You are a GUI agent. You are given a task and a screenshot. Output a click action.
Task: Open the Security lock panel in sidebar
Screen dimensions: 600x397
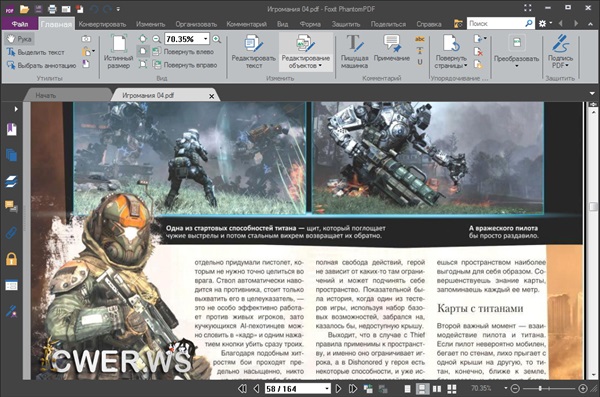tap(11, 259)
